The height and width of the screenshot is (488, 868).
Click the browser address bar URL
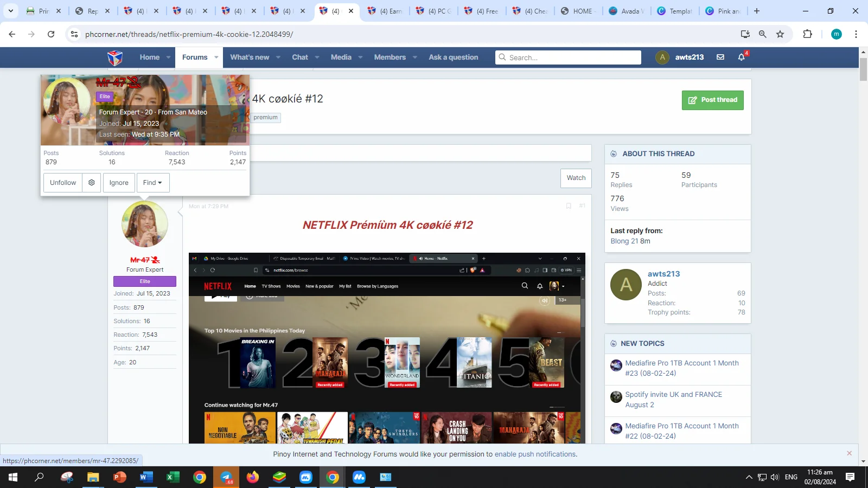click(x=189, y=34)
